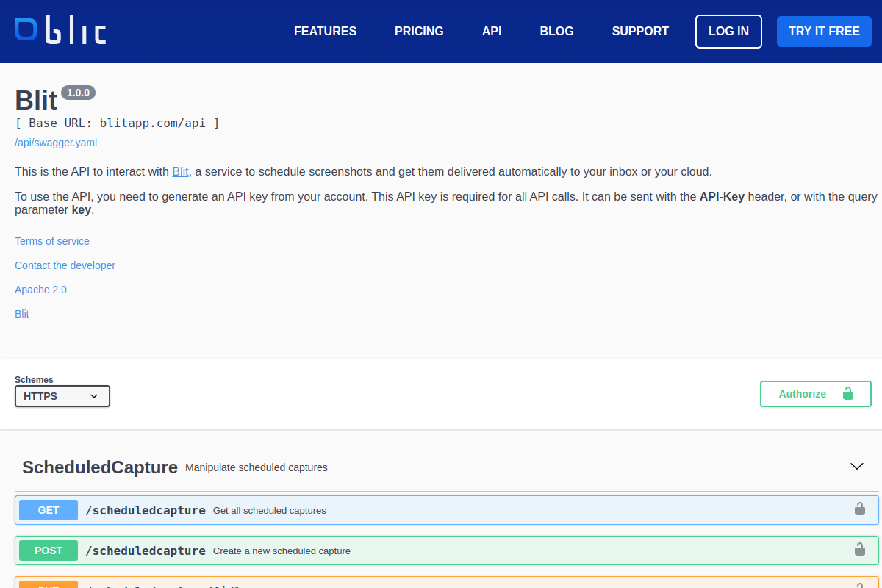This screenshot has width=882, height=588.
Task: Click the Try It Free button
Action: click(824, 32)
